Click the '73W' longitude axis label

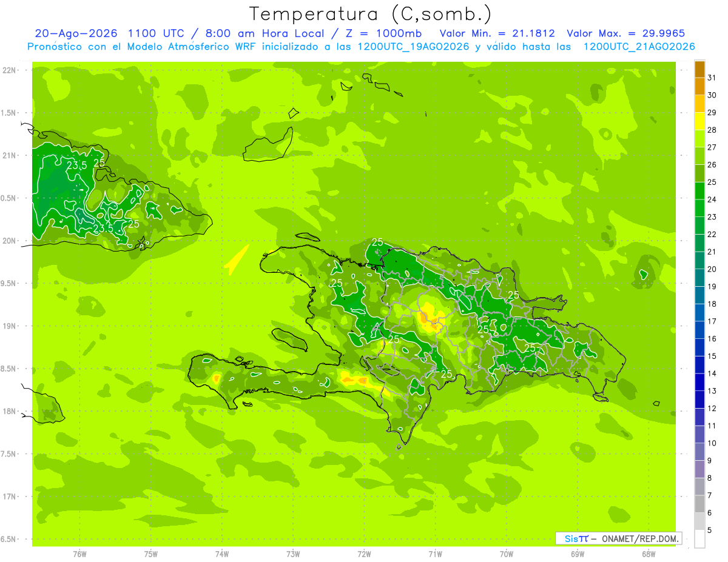[x=293, y=554]
